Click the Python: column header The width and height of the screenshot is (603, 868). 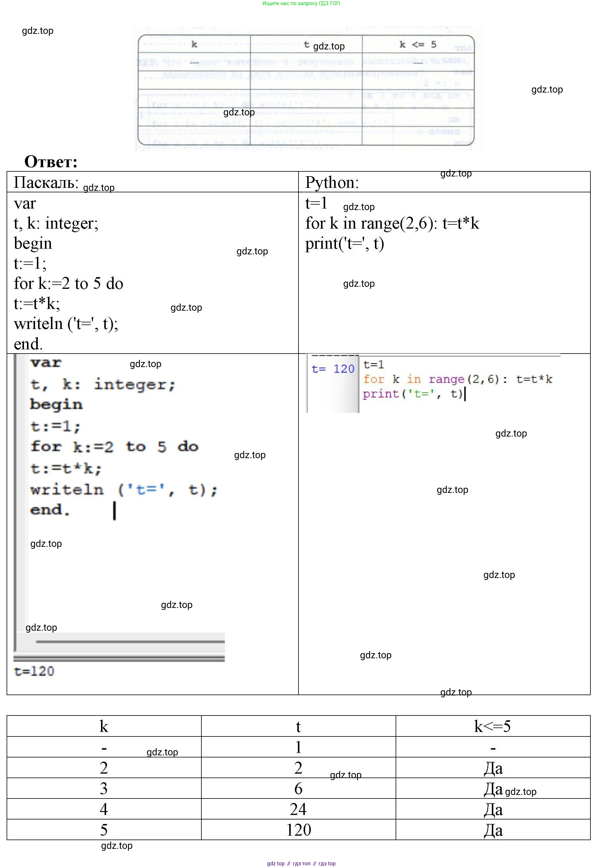(332, 182)
